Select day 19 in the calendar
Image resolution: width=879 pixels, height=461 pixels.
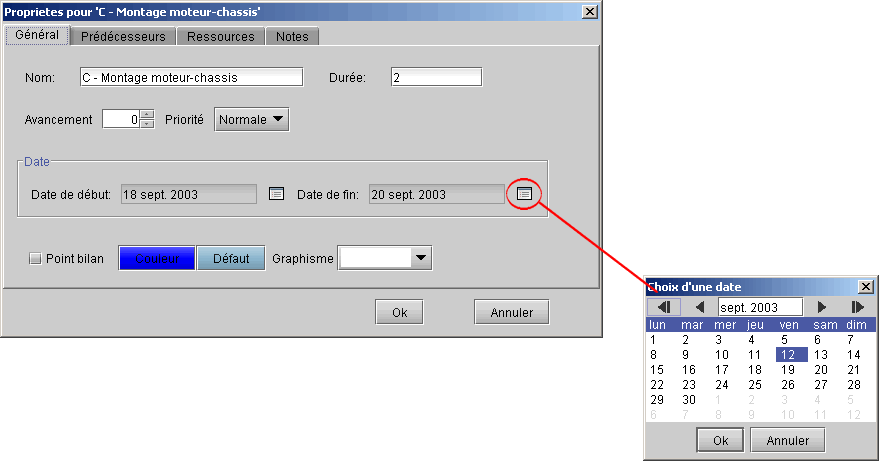click(x=787, y=369)
